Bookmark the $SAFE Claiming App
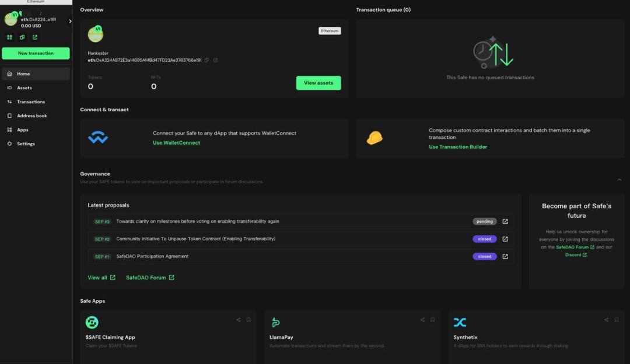Viewport: 630px width, 364px height. click(249, 320)
